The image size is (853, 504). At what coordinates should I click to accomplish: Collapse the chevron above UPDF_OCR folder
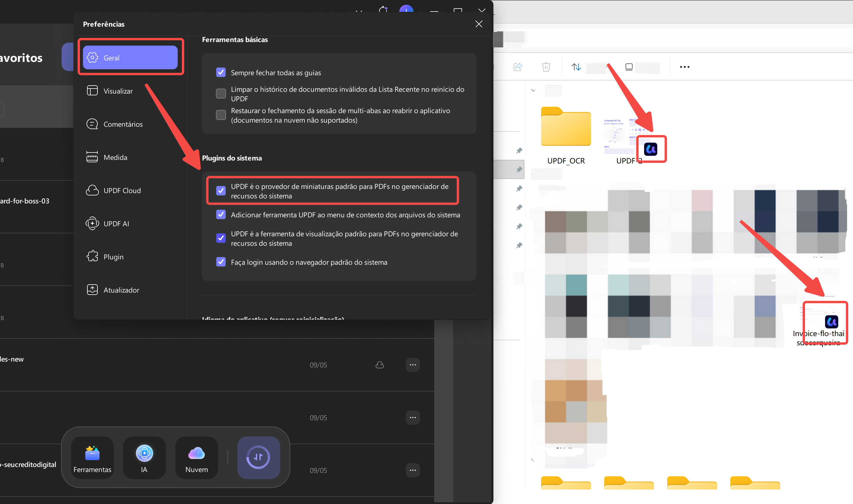pos(533,90)
